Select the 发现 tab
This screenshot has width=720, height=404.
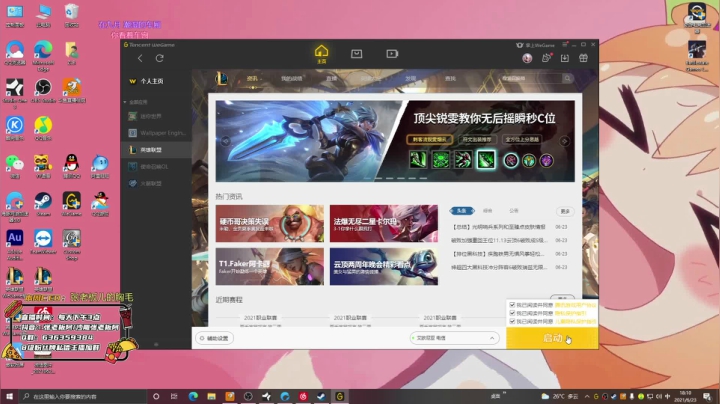tap(411, 79)
